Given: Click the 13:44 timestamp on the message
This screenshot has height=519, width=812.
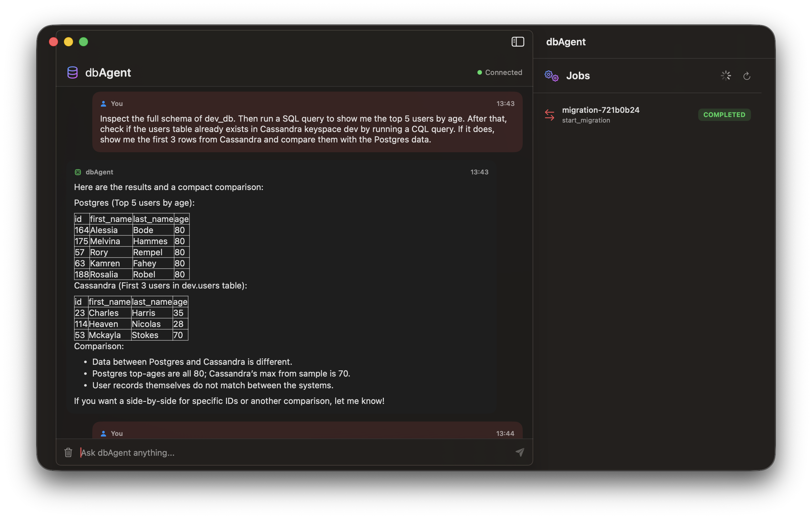Looking at the screenshot, I should click(505, 433).
